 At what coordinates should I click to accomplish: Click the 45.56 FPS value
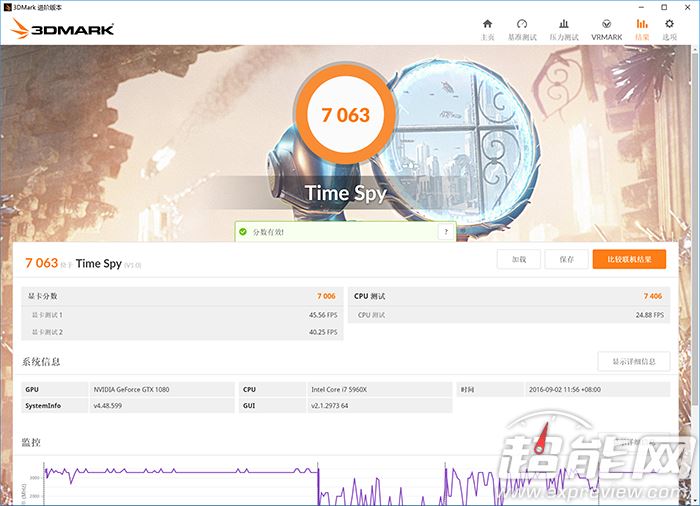click(323, 315)
